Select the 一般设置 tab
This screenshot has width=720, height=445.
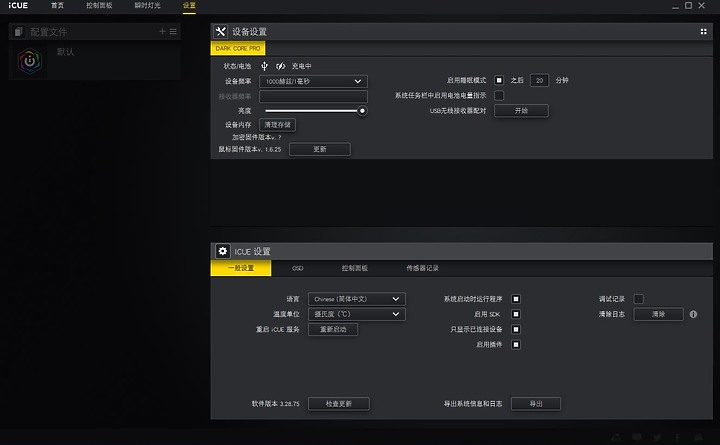point(241,268)
